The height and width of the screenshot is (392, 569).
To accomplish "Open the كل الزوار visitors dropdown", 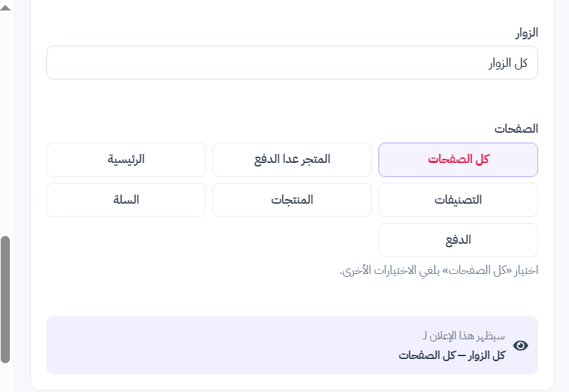I will [x=292, y=63].
